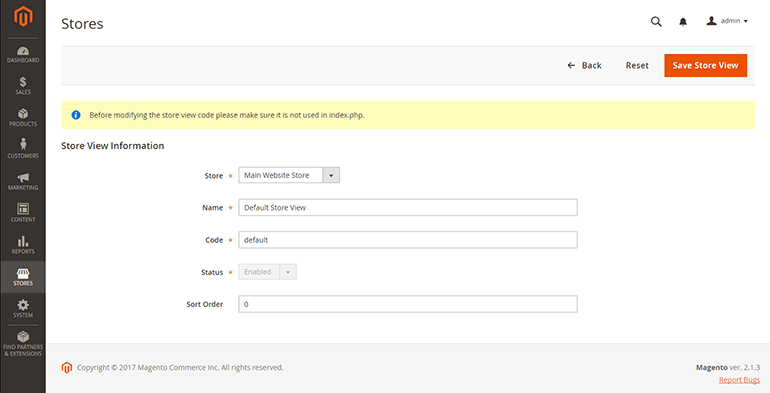This screenshot has width=770, height=393.
Task: Open the notifications bell
Action: click(x=683, y=22)
